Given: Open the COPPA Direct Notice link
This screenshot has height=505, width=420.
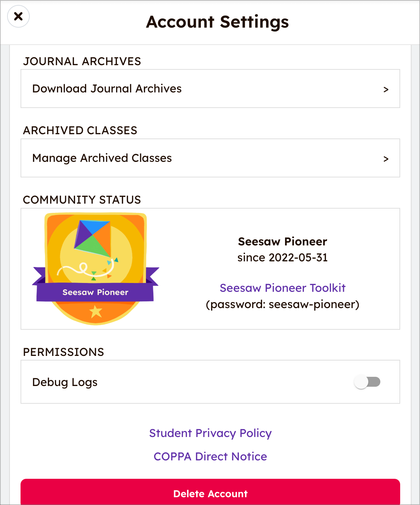Looking at the screenshot, I should (210, 456).
